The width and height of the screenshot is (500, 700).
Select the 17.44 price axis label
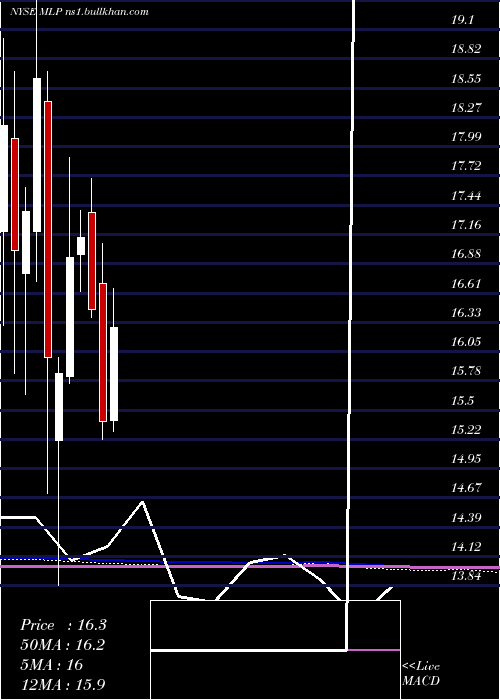(x=466, y=196)
